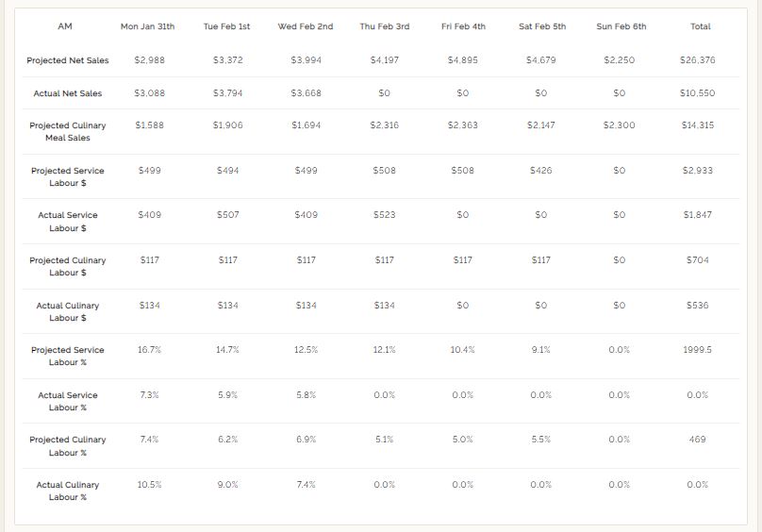Image resolution: width=762 pixels, height=532 pixels.
Task: Click the Mon Jan 31st column header
Action: pos(148,26)
